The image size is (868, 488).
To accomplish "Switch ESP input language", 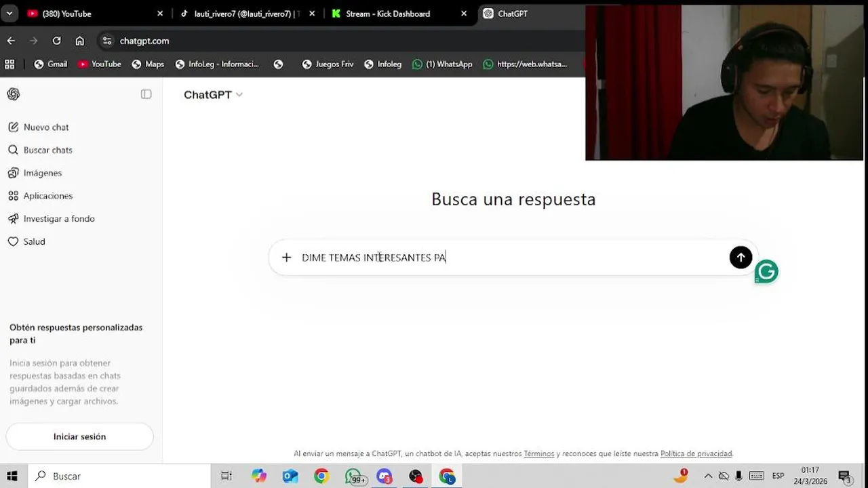I will pos(778,476).
